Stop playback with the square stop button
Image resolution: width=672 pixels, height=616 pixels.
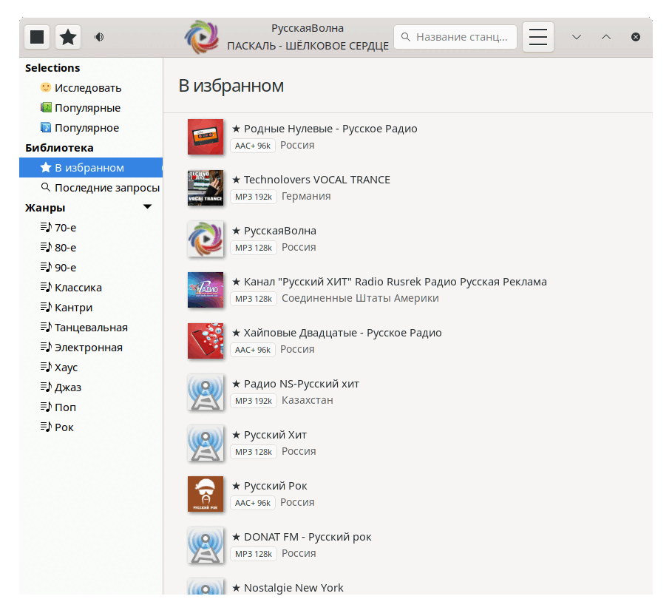37,37
